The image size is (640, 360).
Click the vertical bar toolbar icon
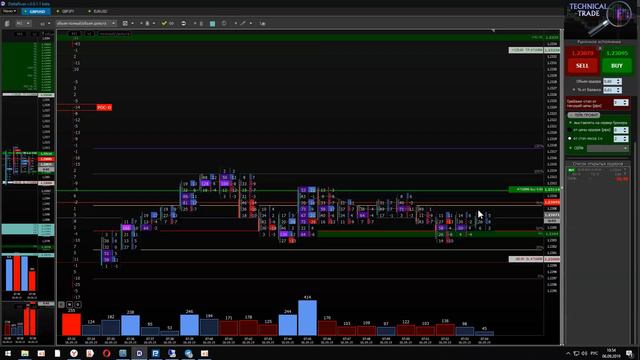(x=201, y=23)
